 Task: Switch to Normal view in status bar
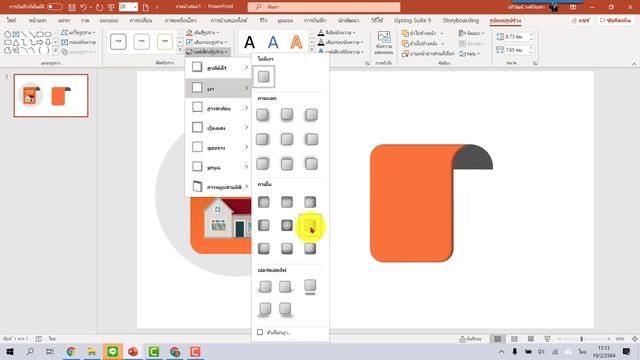tap(498, 339)
